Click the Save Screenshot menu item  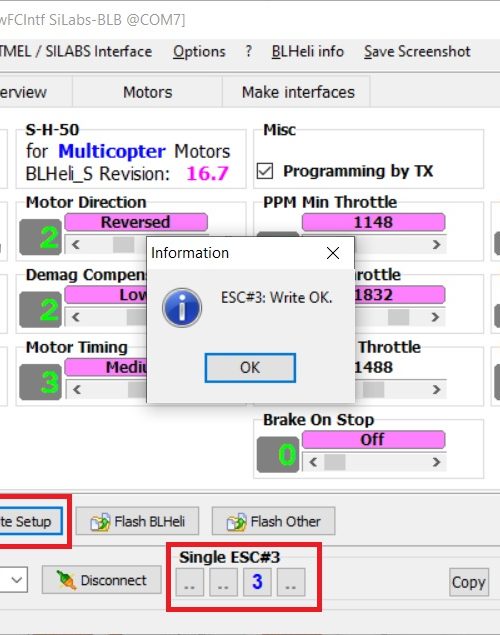417,51
